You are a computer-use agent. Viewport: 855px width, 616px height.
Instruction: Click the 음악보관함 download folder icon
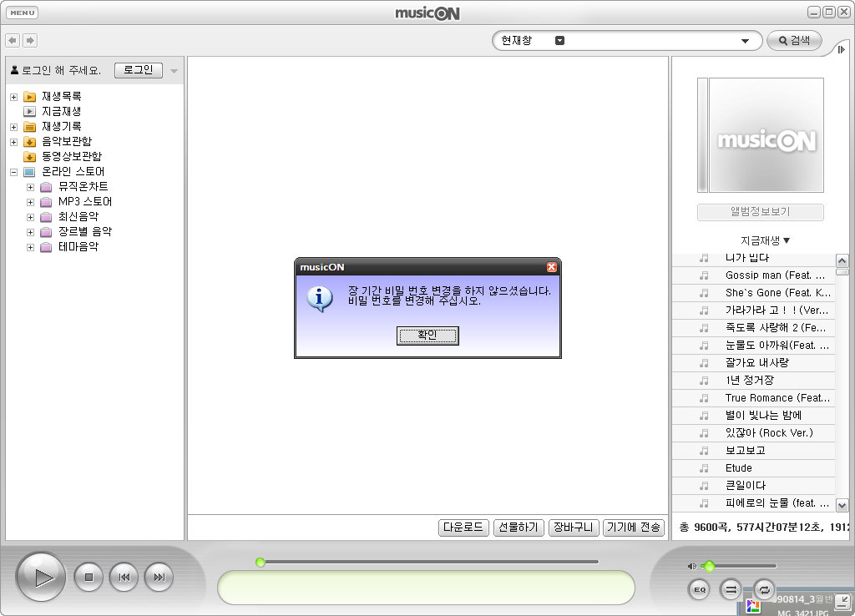[30, 142]
